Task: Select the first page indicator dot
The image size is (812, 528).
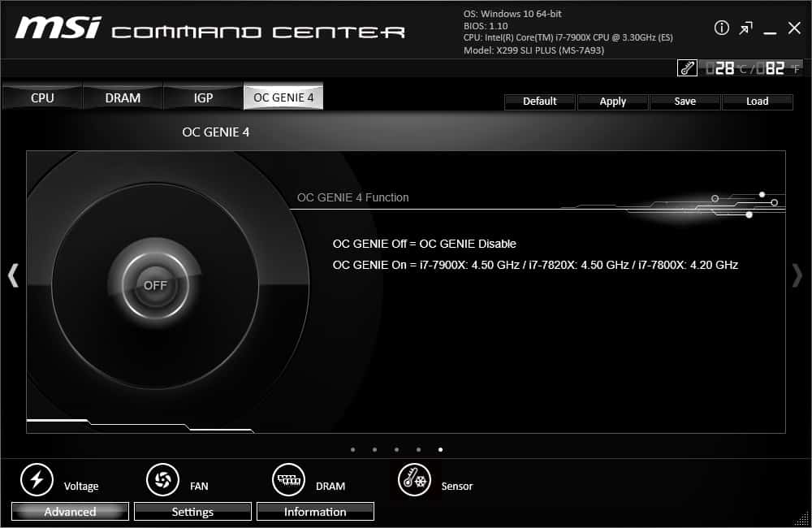Action: click(352, 450)
